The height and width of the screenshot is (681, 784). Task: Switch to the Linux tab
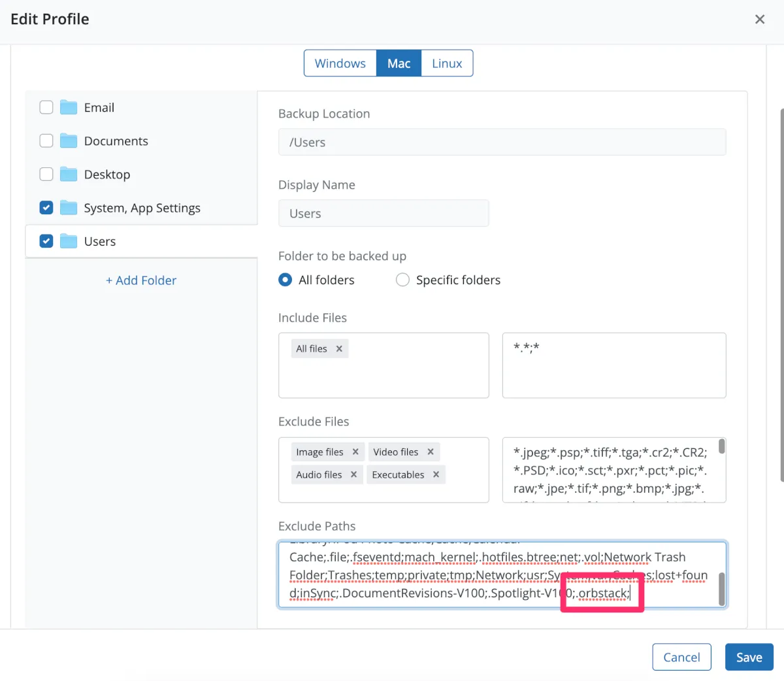tap(447, 63)
